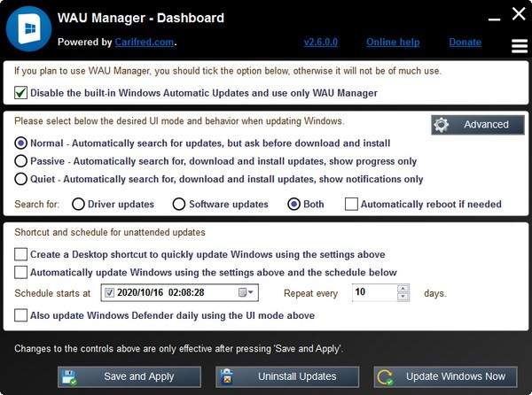
Task: Open the Online help link
Action: click(x=391, y=42)
